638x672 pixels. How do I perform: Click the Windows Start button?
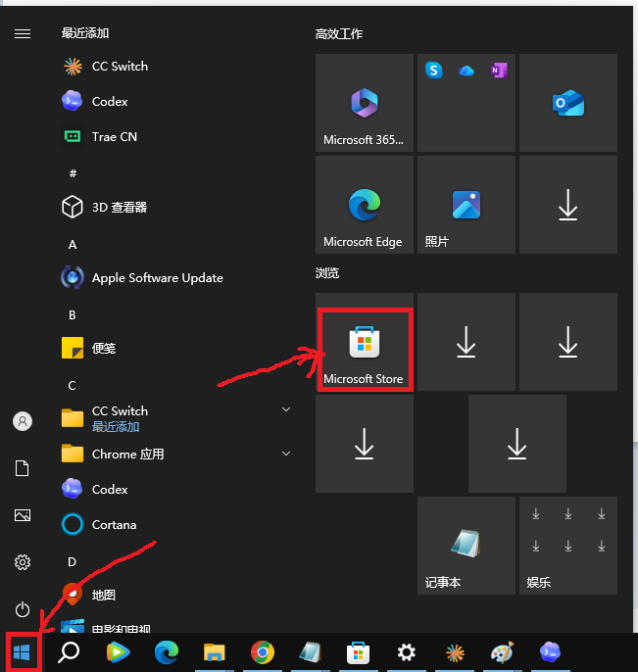pyautogui.click(x=22, y=652)
